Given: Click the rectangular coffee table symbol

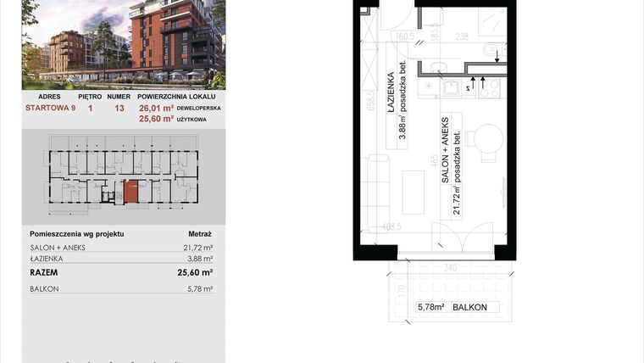Looking at the screenshot, I should 414,193.
